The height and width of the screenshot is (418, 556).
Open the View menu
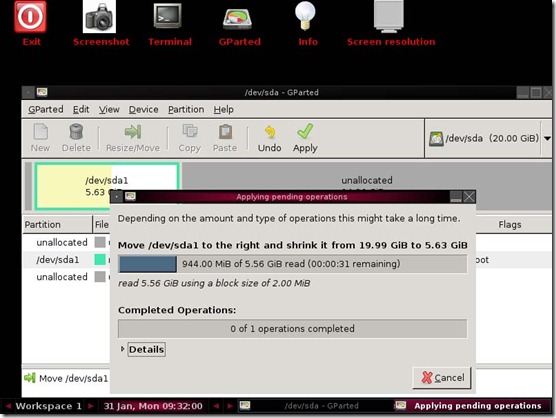[x=109, y=110]
